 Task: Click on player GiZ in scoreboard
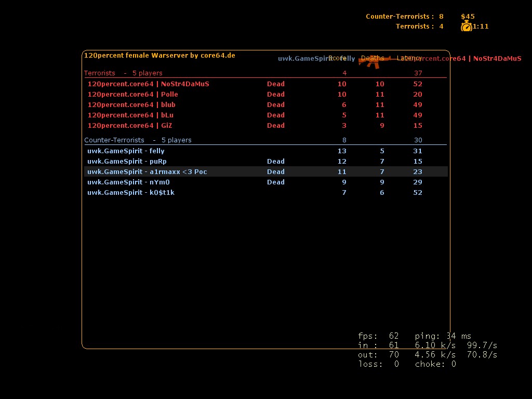(x=129, y=125)
